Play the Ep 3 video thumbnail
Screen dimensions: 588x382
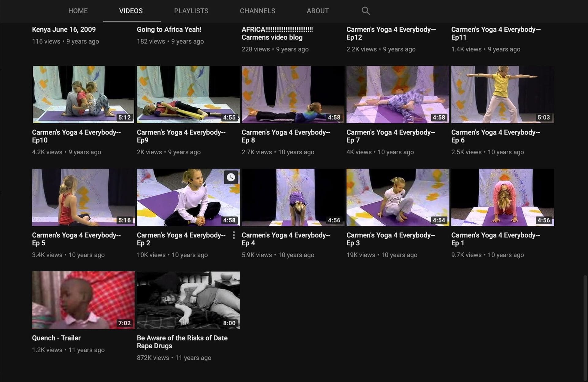(398, 197)
